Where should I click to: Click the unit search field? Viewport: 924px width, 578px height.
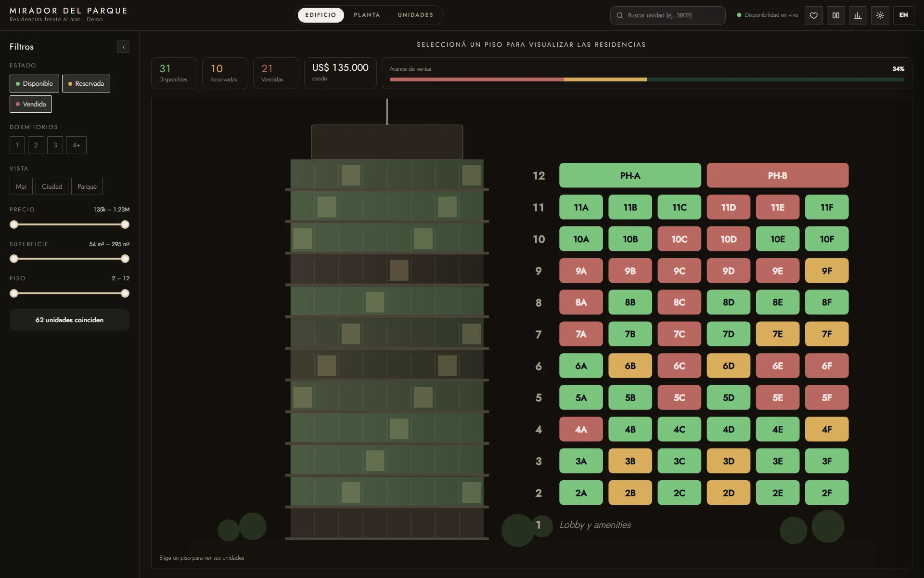pyautogui.click(x=667, y=15)
